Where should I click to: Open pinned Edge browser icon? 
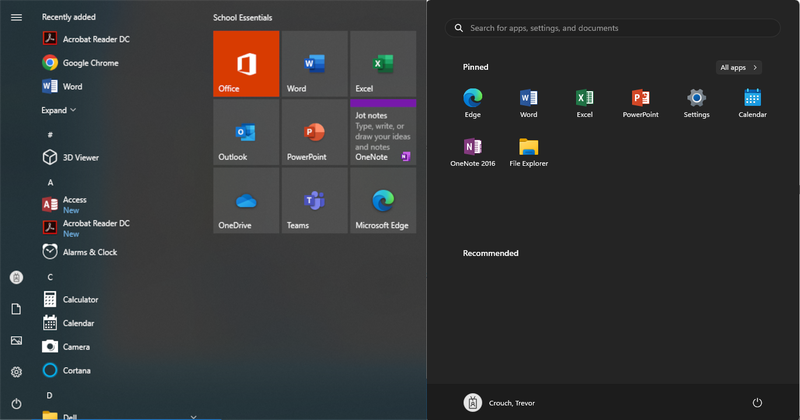tap(472, 102)
